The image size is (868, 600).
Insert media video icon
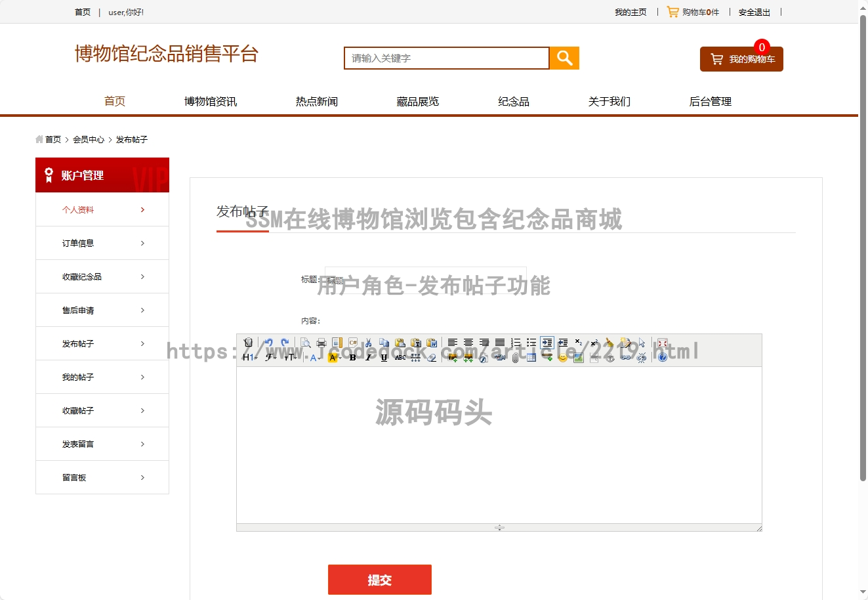click(x=499, y=358)
